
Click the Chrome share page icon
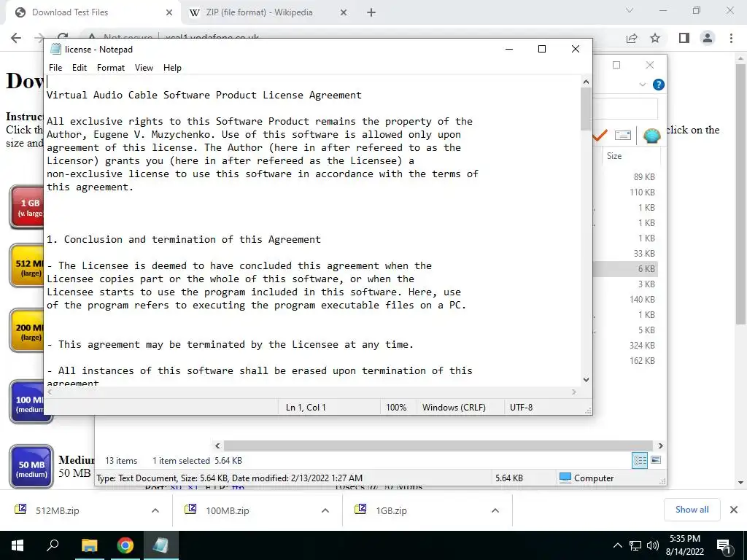point(632,38)
